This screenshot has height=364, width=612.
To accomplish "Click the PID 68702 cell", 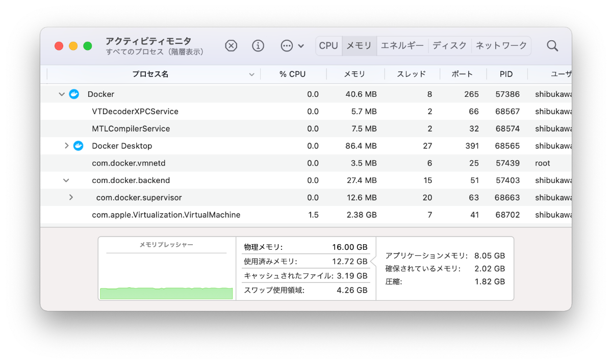I will [x=507, y=215].
